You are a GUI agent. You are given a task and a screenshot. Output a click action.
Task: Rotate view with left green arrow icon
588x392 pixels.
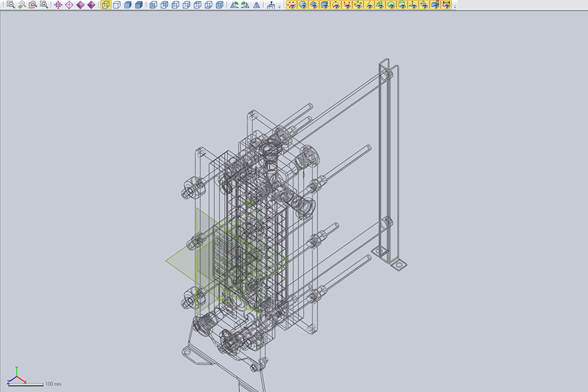coord(235,5)
